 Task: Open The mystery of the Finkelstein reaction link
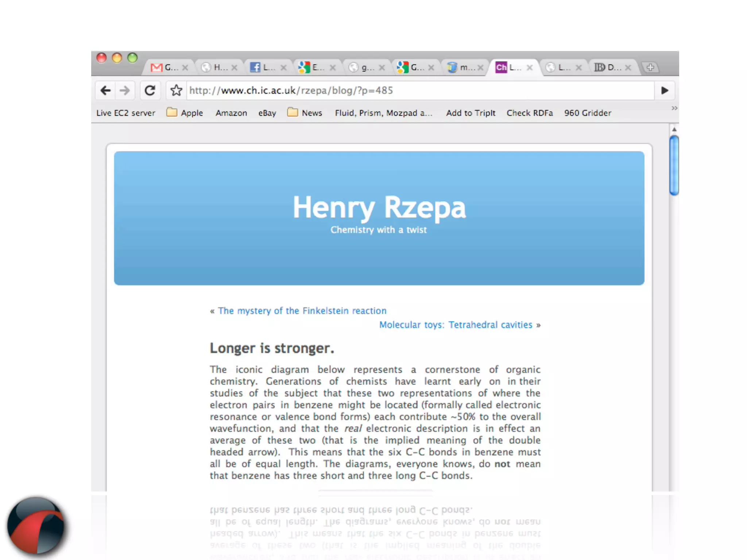(302, 311)
